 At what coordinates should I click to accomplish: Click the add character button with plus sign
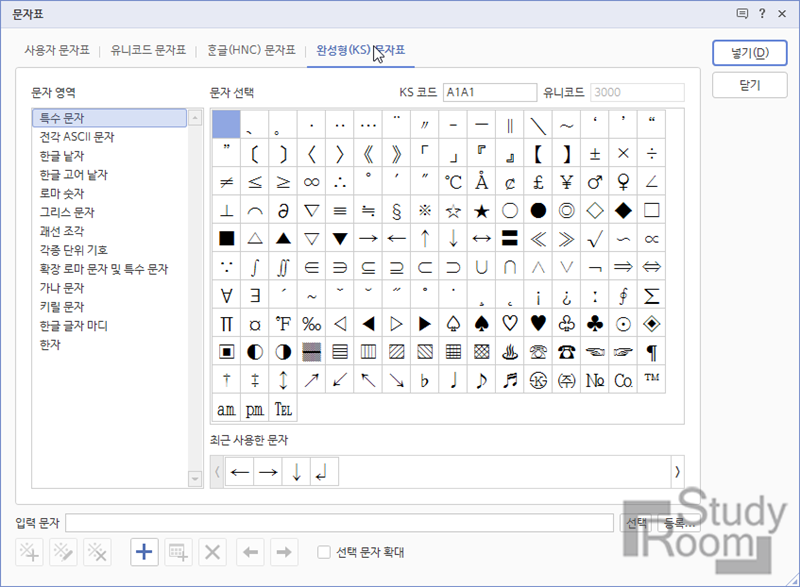coord(144,552)
